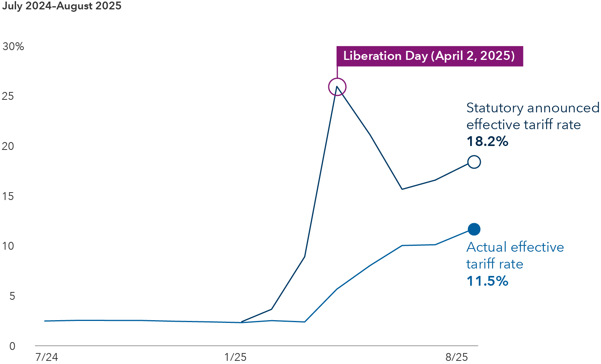Click the 18.2% statutory rate value

coord(487,141)
